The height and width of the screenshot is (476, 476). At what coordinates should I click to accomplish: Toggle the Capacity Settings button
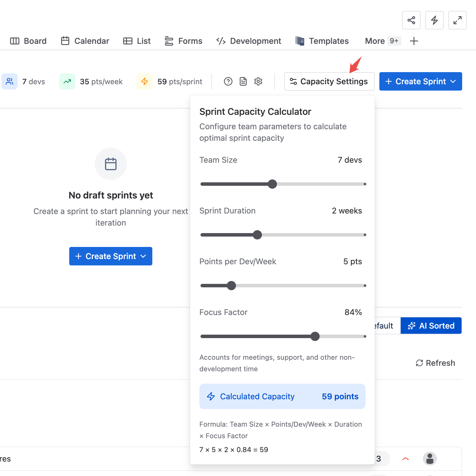[329, 81]
